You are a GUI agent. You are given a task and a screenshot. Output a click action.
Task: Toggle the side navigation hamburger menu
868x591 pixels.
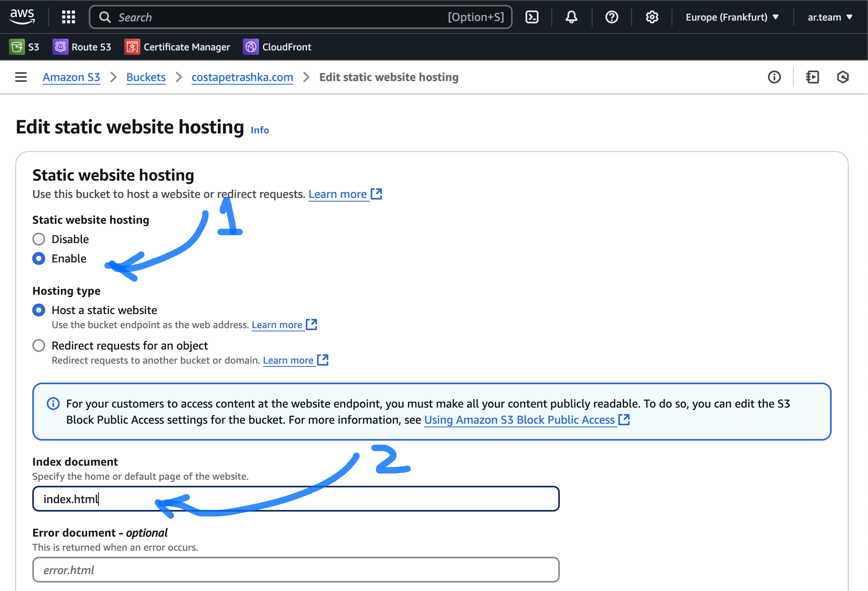click(x=21, y=77)
